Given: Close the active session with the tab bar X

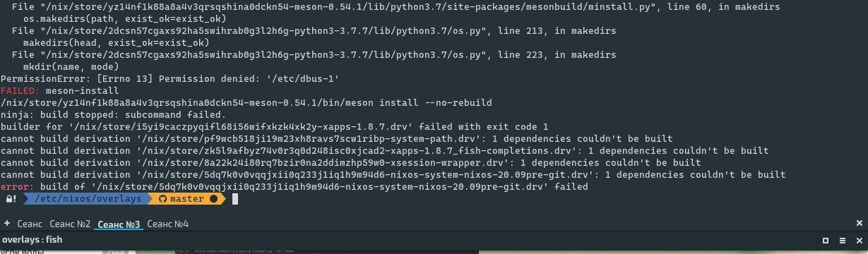Looking at the screenshot, I should point(860,224).
